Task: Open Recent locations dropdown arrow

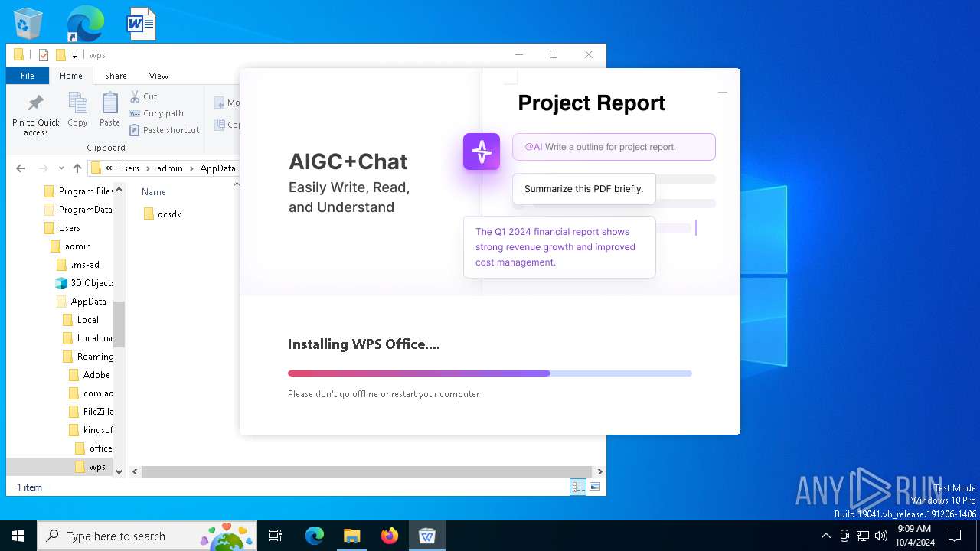Action: coord(61,168)
